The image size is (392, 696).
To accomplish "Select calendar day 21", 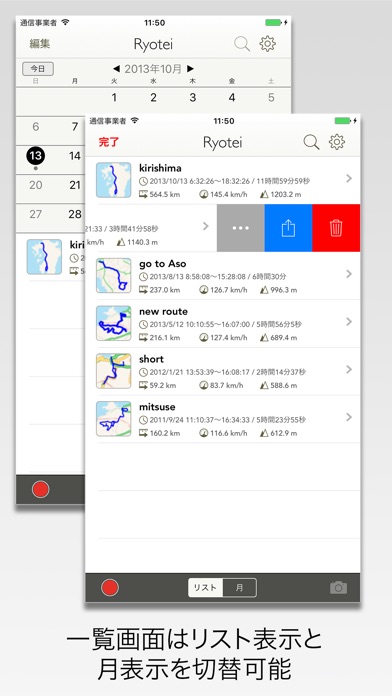I will (75, 185).
